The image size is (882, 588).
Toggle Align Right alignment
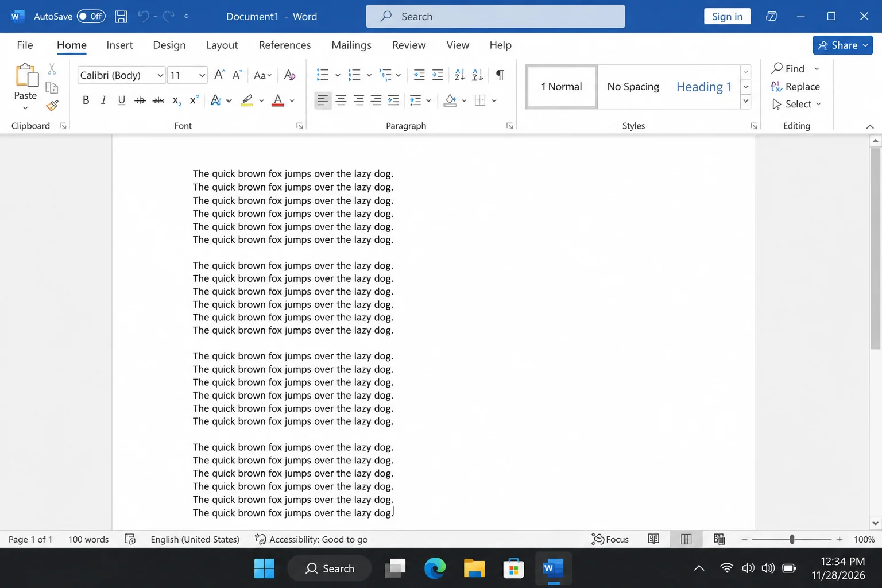(x=358, y=100)
